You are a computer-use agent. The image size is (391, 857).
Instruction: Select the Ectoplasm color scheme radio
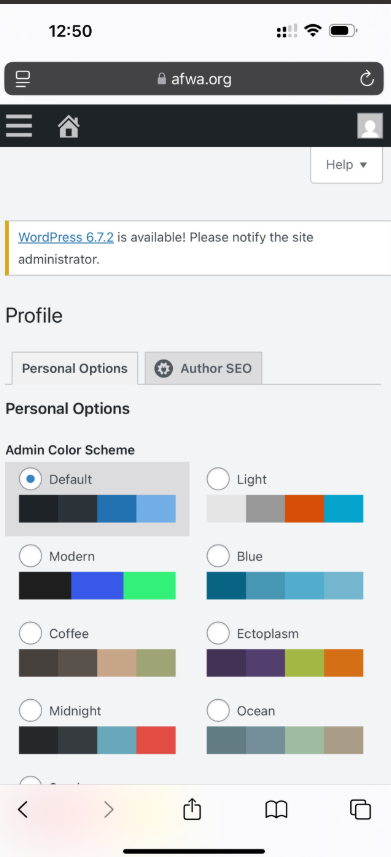point(218,633)
